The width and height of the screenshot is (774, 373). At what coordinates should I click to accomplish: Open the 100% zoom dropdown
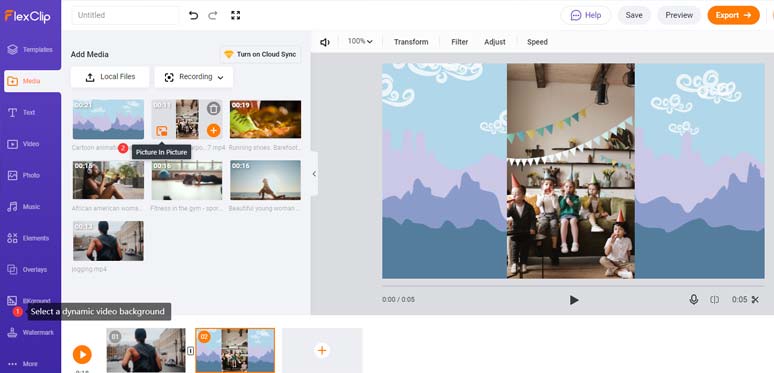360,41
